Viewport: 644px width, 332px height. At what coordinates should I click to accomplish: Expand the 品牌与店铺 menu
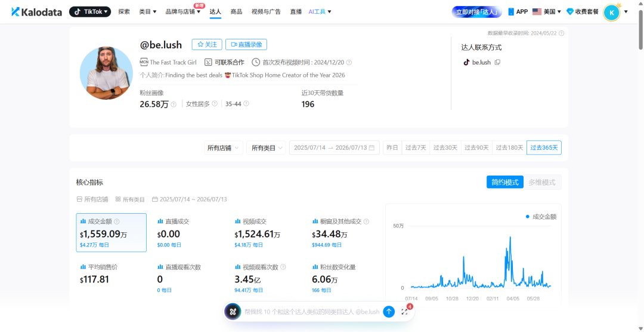pos(183,12)
